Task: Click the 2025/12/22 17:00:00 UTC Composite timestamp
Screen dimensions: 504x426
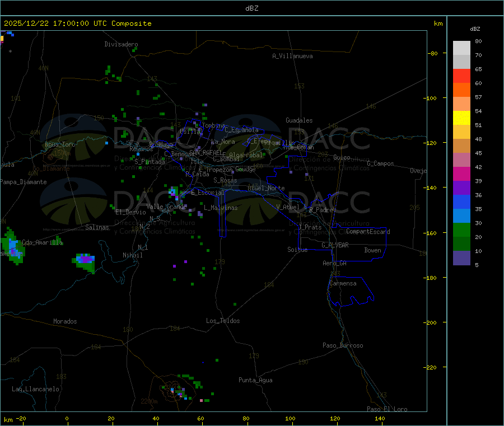Action: pyautogui.click(x=77, y=24)
